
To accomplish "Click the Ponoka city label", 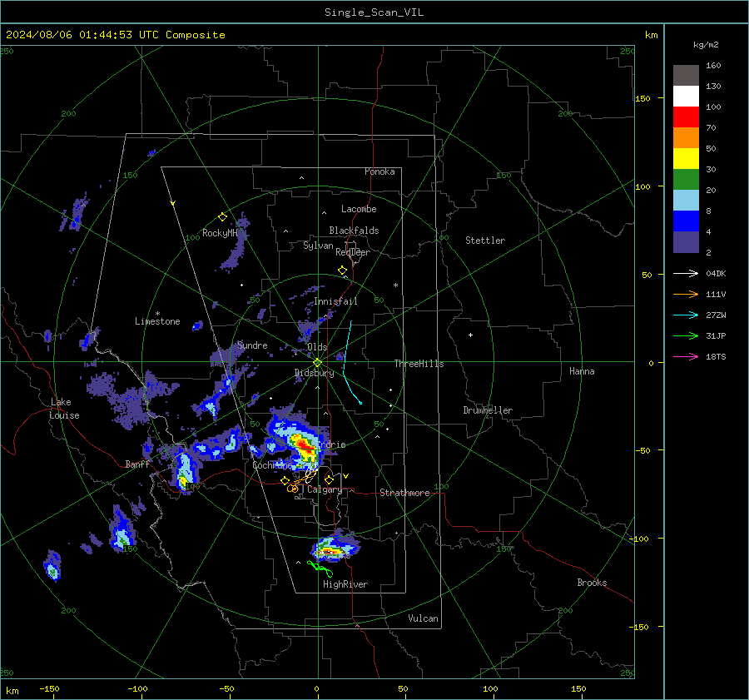I will click(379, 171).
